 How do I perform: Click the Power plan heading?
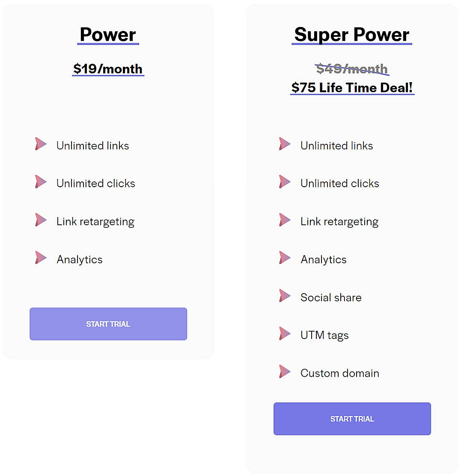(x=108, y=34)
